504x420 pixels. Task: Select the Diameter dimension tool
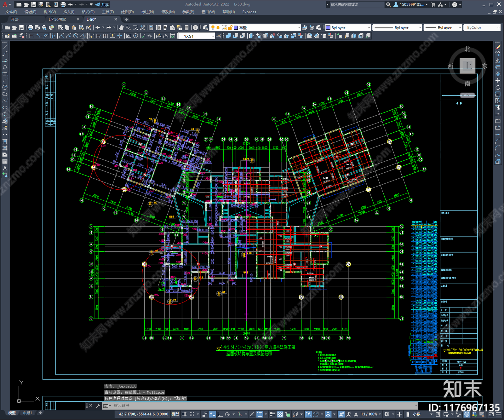(x=76, y=36)
